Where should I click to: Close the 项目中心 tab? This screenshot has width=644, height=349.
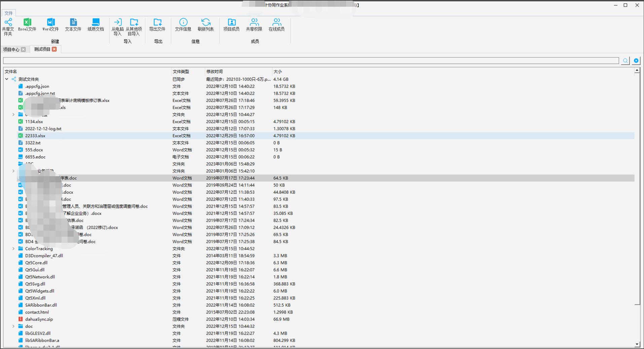point(23,49)
